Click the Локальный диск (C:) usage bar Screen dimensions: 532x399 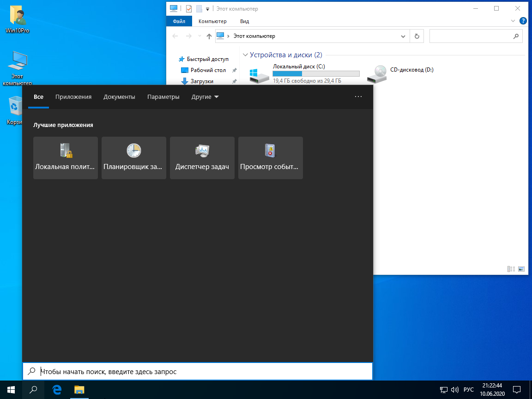[316, 73]
